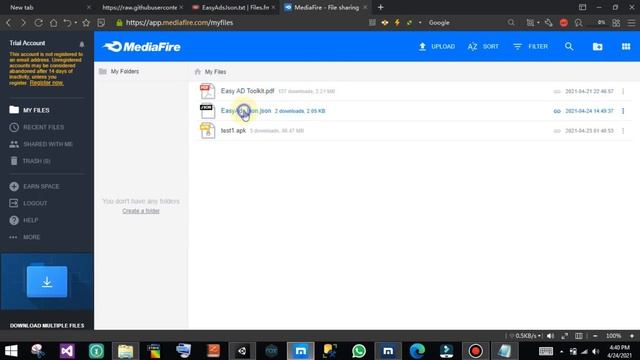Reload the page with refresh icon
This screenshot has width=640, height=360.
38,23
